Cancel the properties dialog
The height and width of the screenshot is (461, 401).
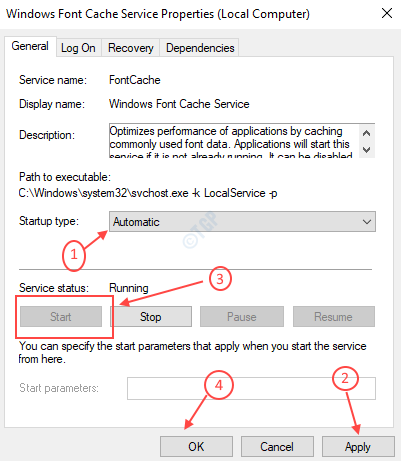point(277,447)
